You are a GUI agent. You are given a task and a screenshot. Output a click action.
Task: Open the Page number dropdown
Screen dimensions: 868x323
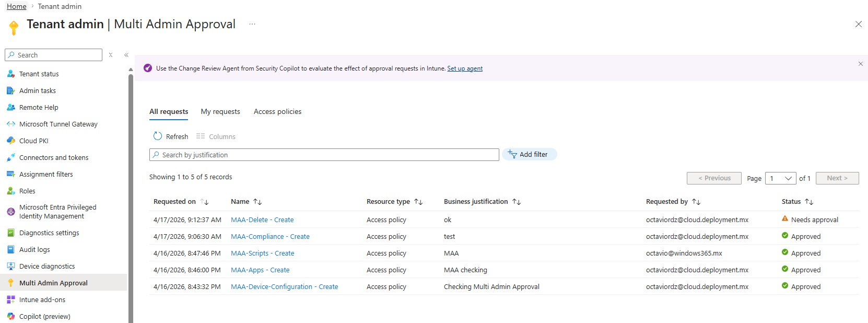click(781, 178)
